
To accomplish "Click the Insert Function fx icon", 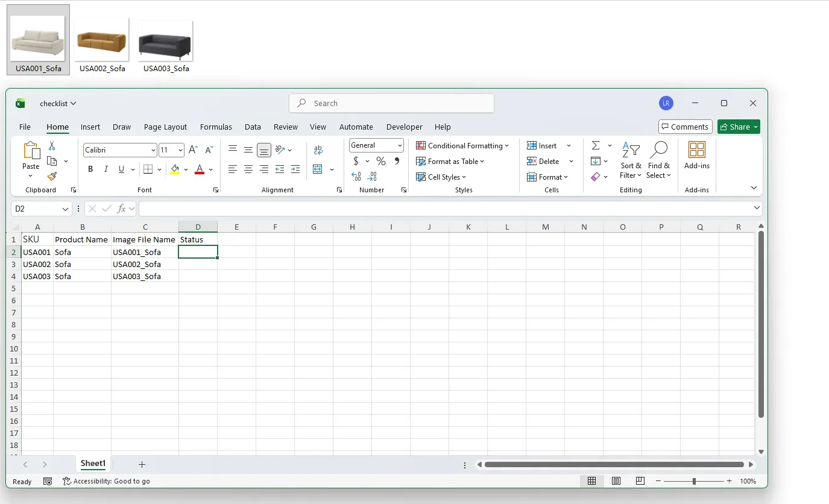I will click(122, 209).
